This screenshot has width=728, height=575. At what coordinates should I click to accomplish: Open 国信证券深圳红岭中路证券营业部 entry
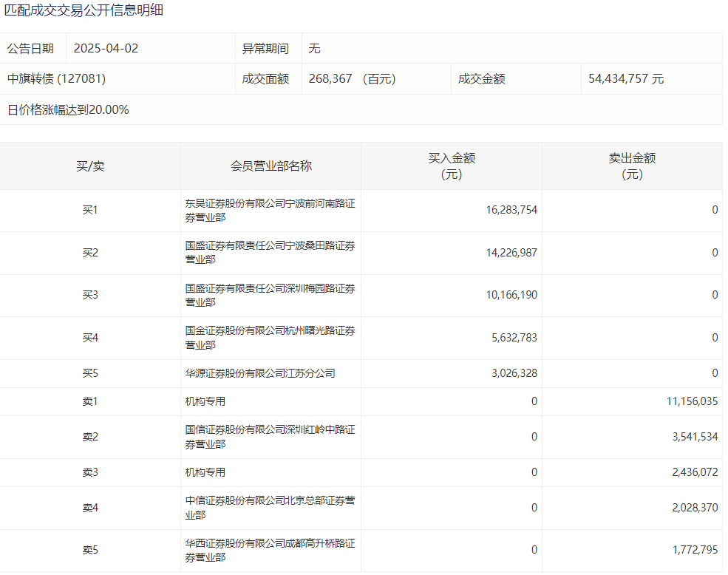(270, 437)
